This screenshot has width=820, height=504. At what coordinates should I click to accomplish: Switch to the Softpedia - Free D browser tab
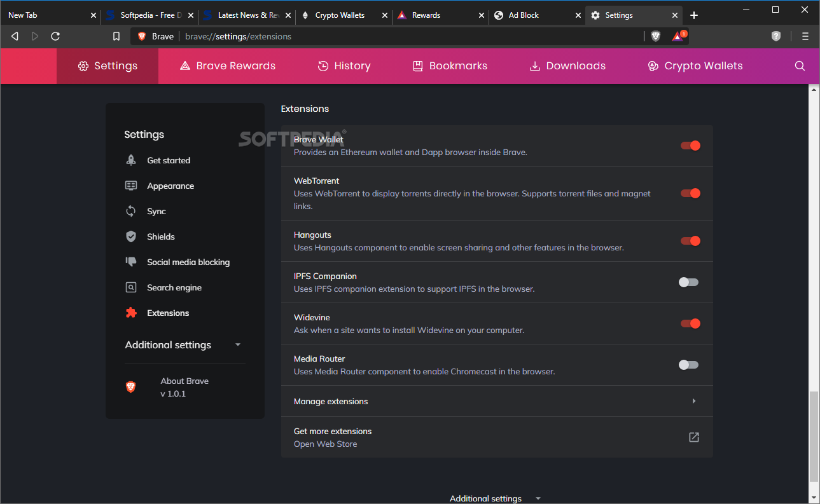click(149, 15)
